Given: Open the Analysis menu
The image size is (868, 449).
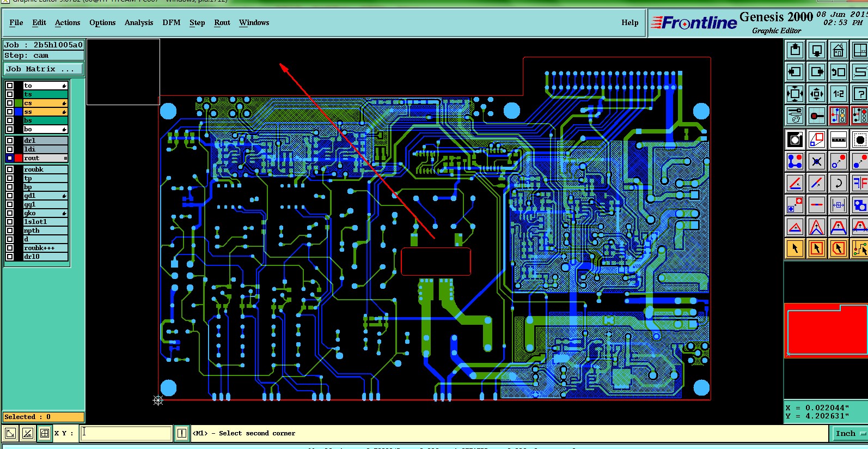Looking at the screenshot, I should pos(139,22).
